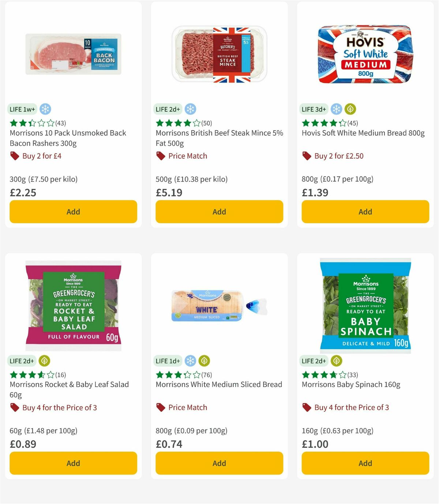The width and height of the screenshot is (439, 504).
Task: Click the leaf icon on Baby Spinach
Action: click(336, 361)
